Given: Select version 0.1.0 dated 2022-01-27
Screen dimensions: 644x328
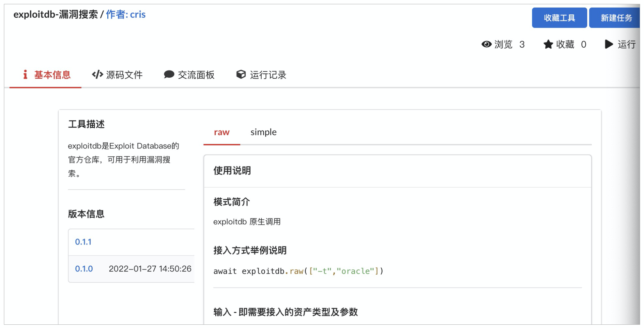Looking at the screenshot, I should (x=84, y=268).
